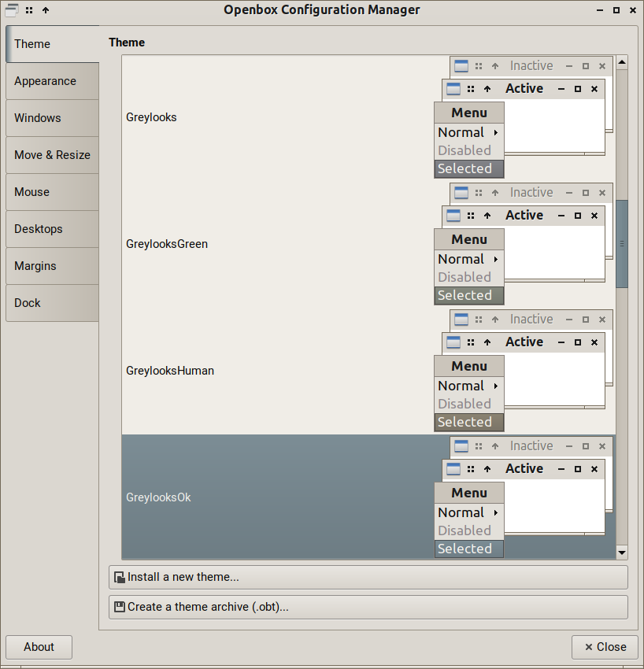Click the scroll down arrow of theme list
The width and height of the screenshot is (644, 669).
[x=622, y=553]
